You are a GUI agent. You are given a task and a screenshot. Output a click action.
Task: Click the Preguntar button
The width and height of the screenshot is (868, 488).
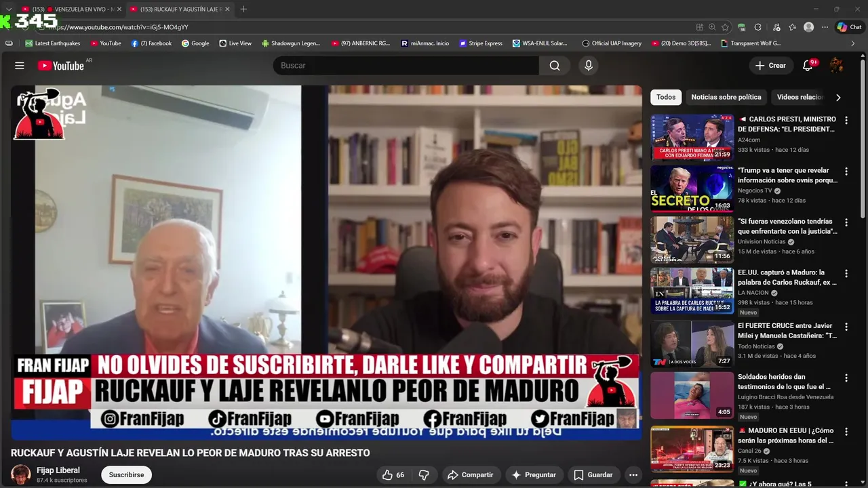tap(534, 475)
